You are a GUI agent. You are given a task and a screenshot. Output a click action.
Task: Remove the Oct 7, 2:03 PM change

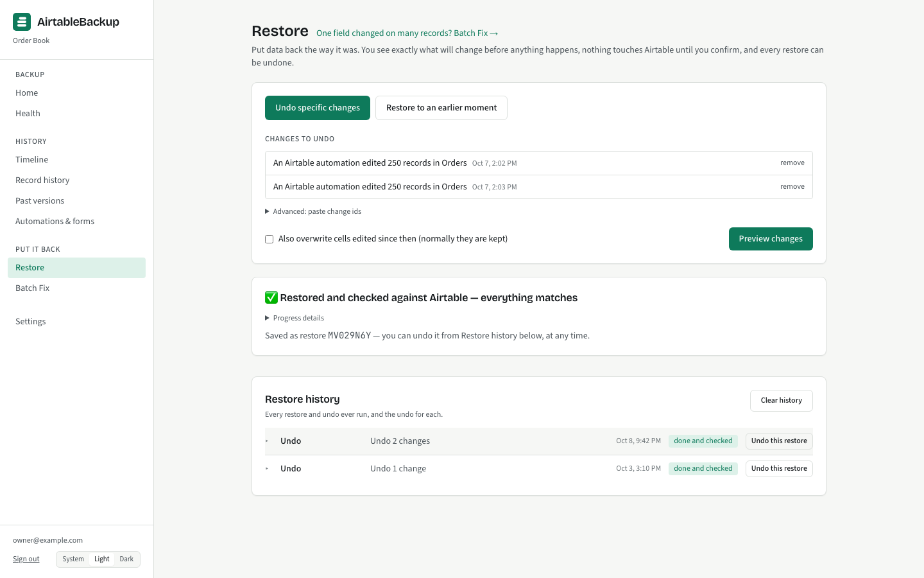pyautogui.click(x=792, y=187)
